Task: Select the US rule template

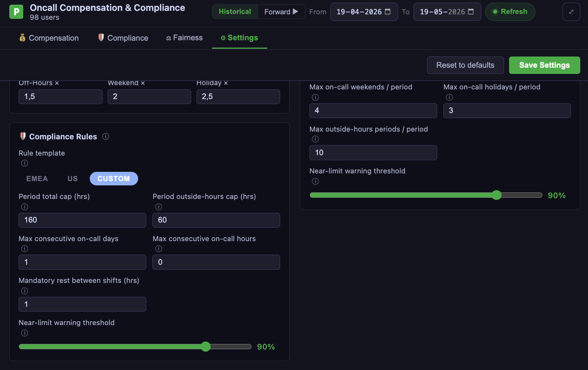Action: point(73,178)
